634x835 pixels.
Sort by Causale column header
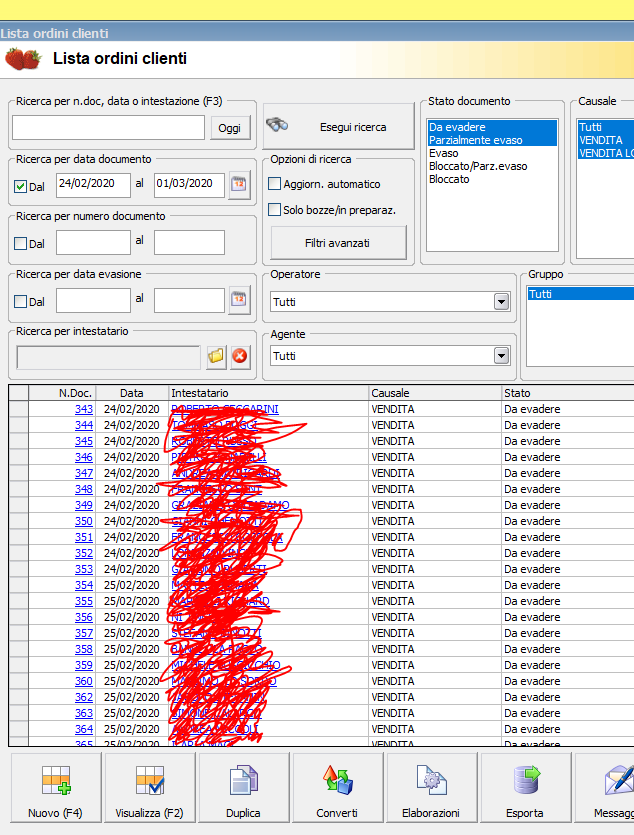click(x=435, y=393)
